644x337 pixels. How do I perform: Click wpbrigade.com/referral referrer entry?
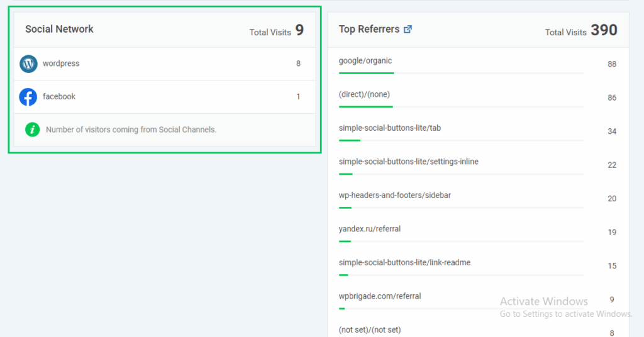(x=379, y=296)
